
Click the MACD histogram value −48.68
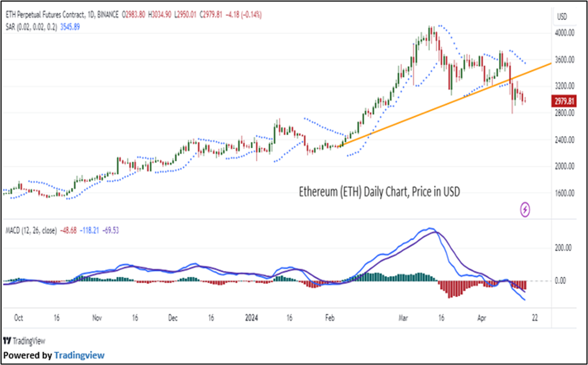[x=67, y=230]
